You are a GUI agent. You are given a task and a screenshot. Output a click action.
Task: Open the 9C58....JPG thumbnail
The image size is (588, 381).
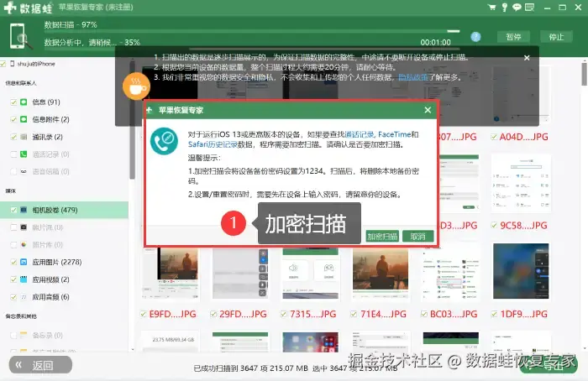[521, 183]
